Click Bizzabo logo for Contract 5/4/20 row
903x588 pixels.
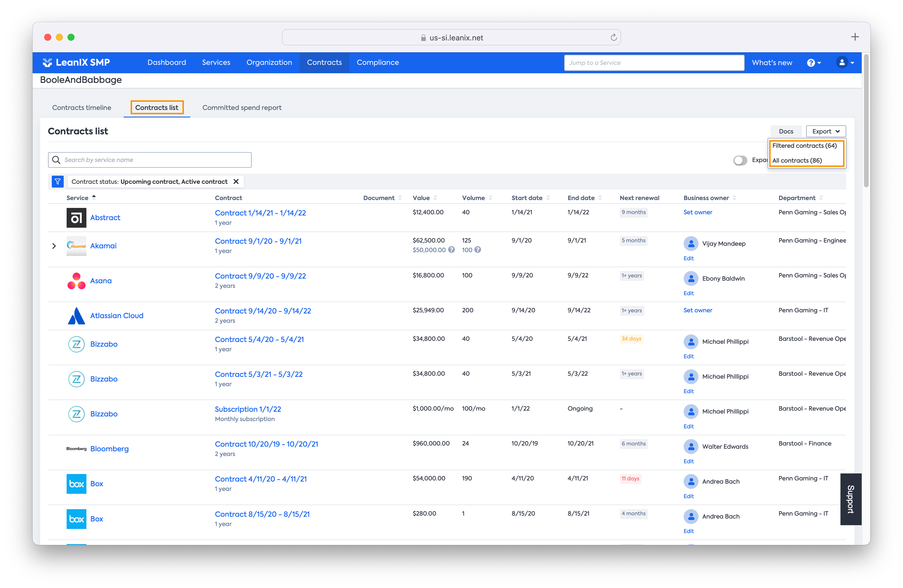[x=76, y=344]
